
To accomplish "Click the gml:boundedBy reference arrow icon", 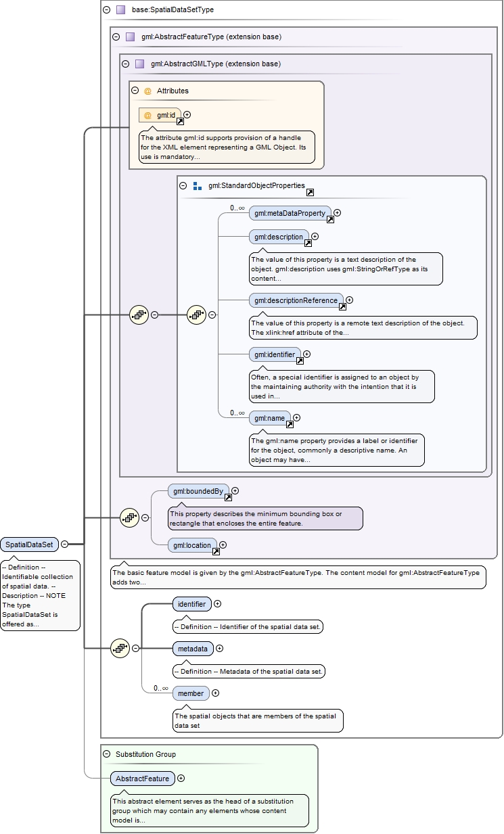I will [x=228, y=497].
